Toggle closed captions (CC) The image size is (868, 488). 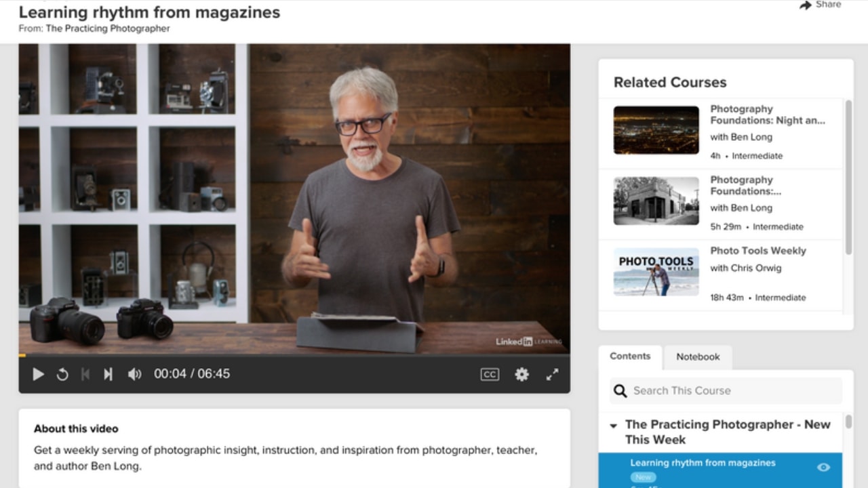[x=490, y=374]
